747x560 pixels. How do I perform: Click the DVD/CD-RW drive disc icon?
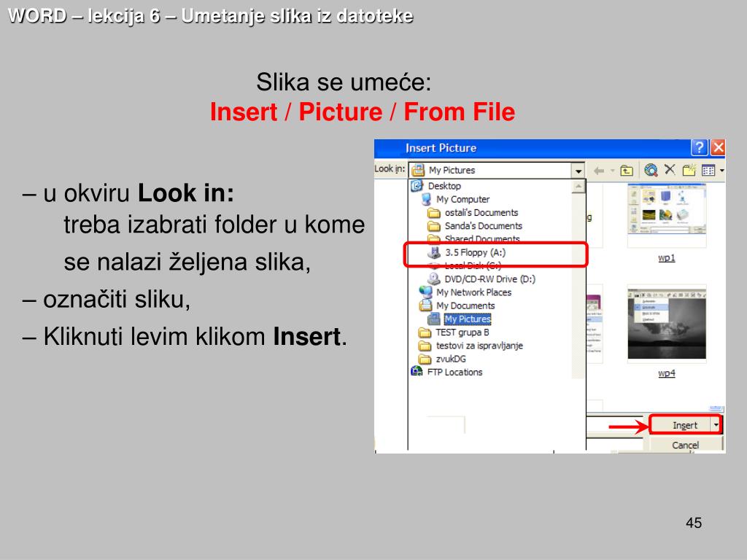tap(434, 279)
